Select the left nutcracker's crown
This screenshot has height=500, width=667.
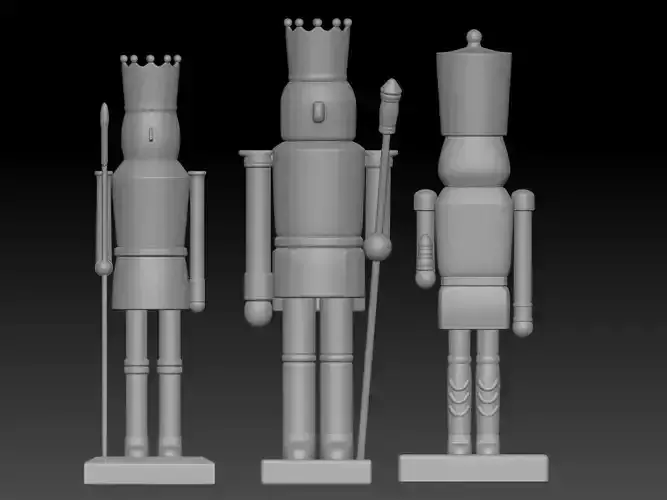[151, 83]
